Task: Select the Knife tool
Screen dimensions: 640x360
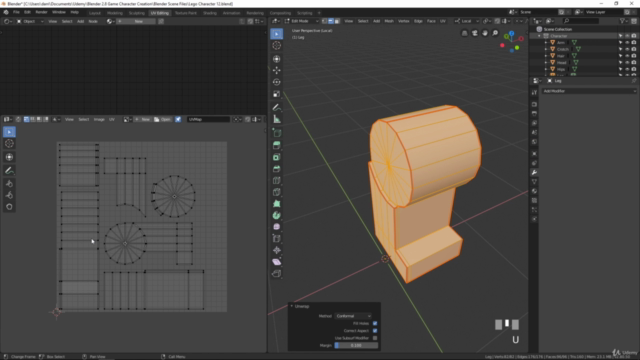Action: pos(277,192)
